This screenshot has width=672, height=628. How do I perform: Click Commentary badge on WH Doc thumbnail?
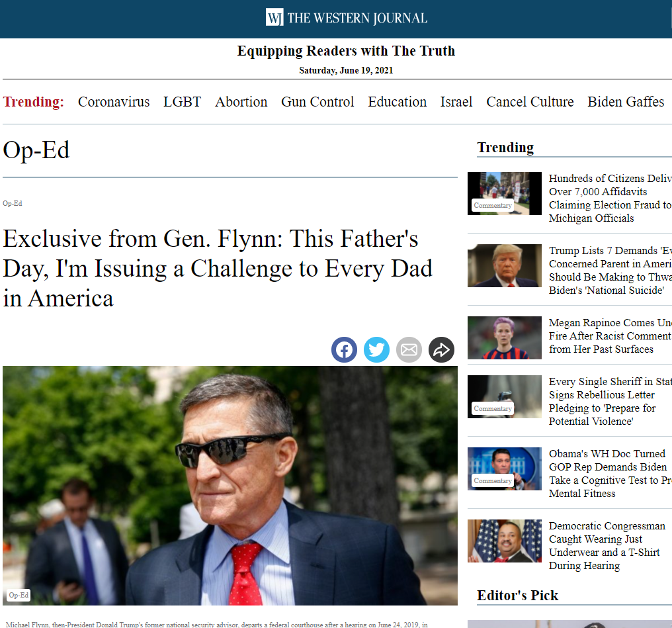click(493, 480)
